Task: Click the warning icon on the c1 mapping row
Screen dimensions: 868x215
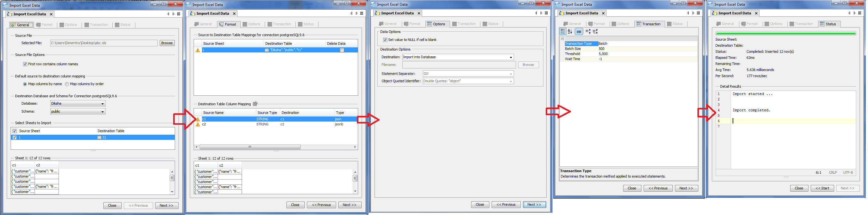Action: [x=198, y=119]
